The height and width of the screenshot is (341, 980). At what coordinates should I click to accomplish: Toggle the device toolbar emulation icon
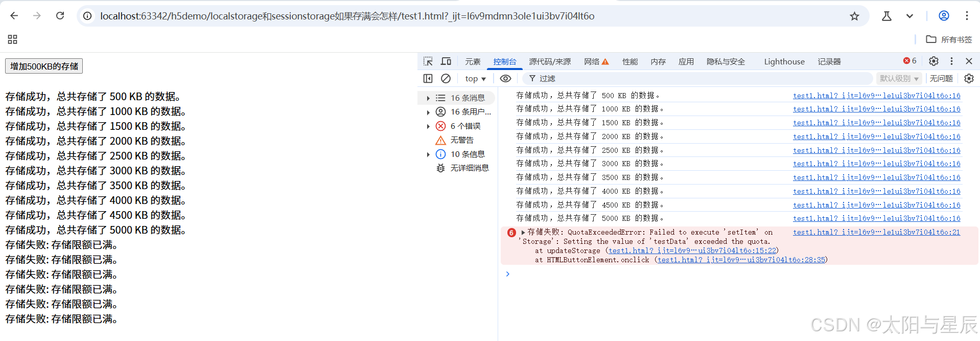pyautogui.click(x=446, y=61)
